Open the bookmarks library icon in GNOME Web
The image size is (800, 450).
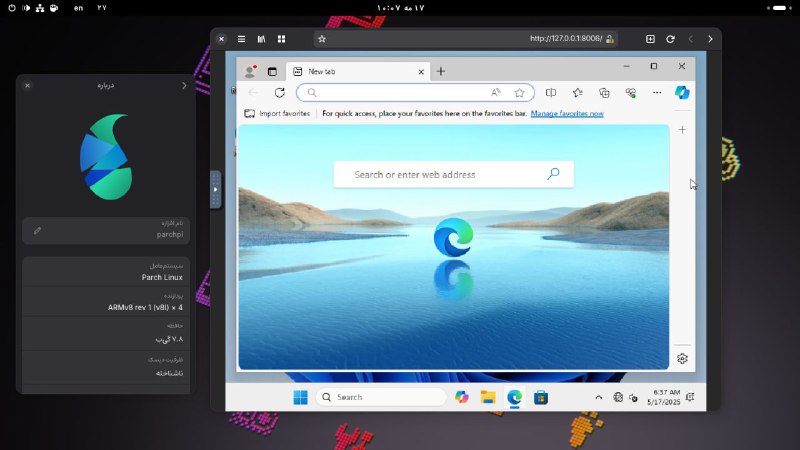[x=261, y=39]
